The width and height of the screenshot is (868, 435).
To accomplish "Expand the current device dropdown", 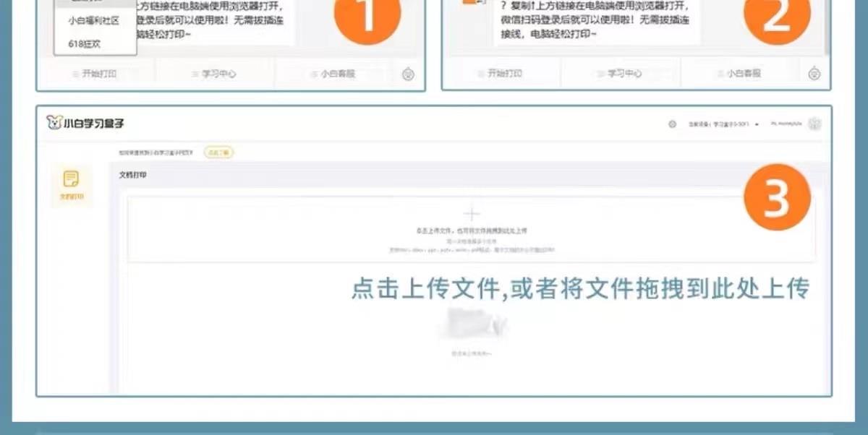I will click(x=723, y=124).
